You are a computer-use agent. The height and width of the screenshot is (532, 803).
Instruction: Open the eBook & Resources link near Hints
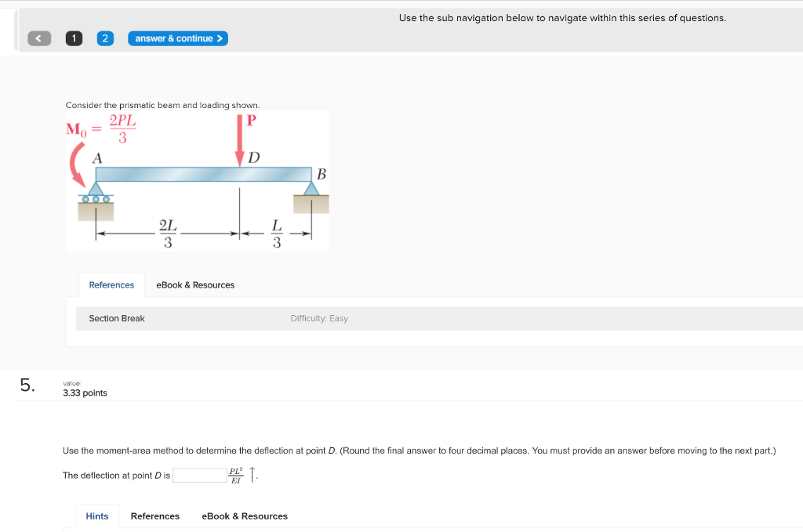(244, 516)
